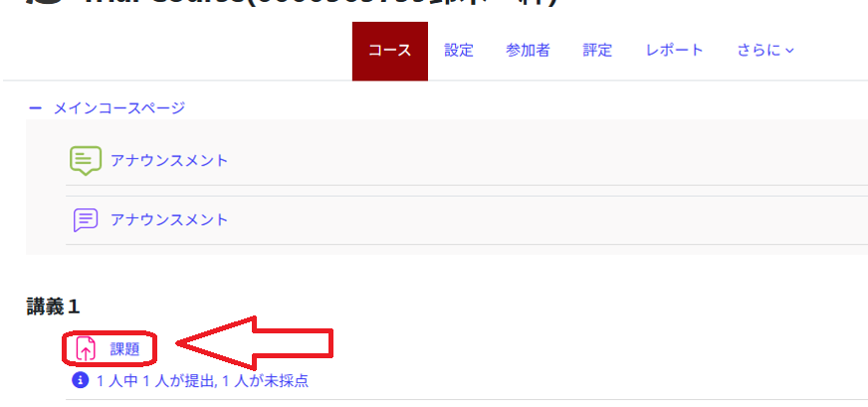The height and width of the screenshot is (407, 868).
Task: Click the 1人中1人が提出 status link
Action: [x=203, y=381]
